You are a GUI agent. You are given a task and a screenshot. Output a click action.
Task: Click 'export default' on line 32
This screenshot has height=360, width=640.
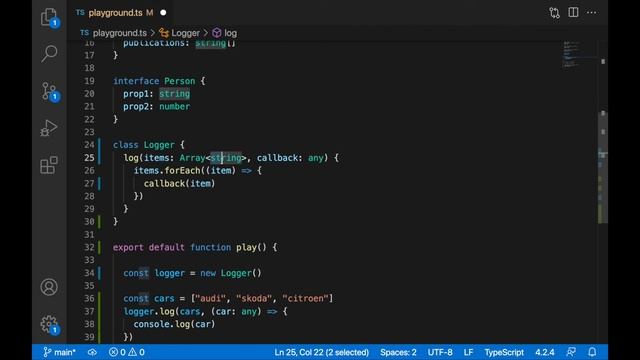point(149,247)
